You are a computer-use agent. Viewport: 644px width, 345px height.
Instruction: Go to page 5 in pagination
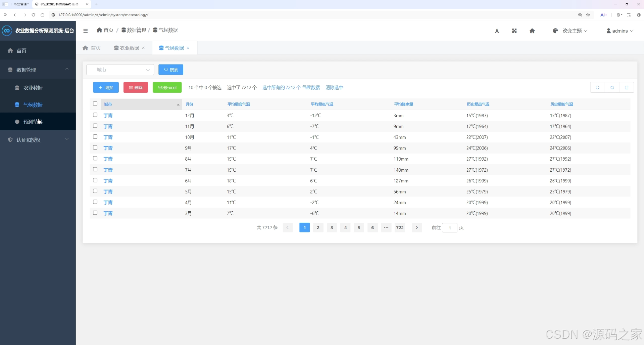[x=359, y=227]
